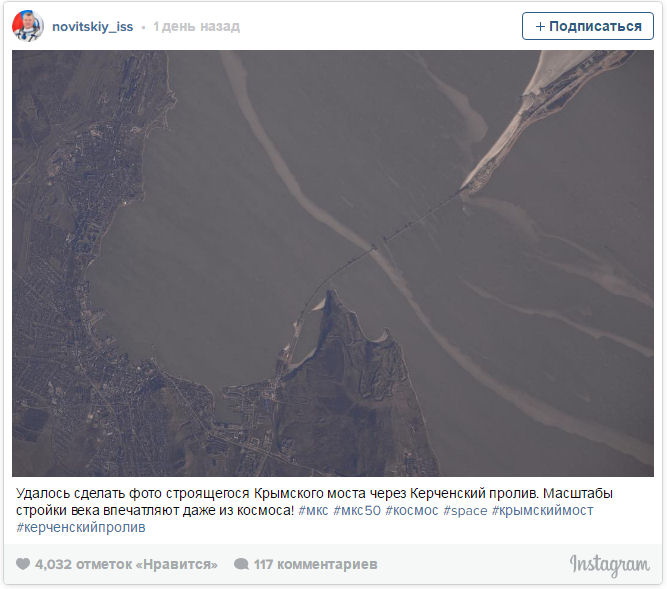Click the Instagram logo
Screen dimensions: 667x589
click(610, 565)
